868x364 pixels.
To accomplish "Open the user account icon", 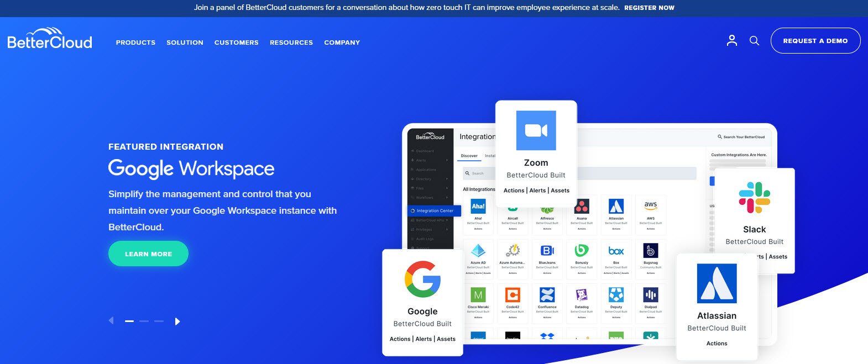I will [x=732, y=40].
